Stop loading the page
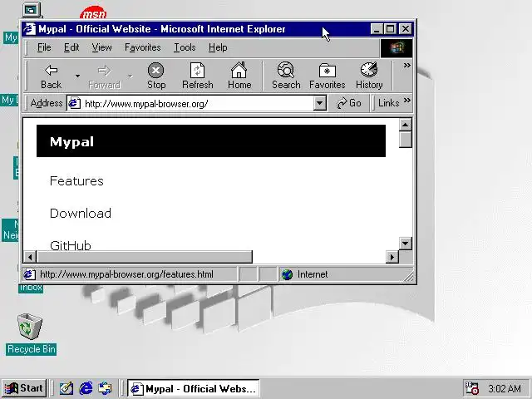The height and width of the screenshot is (399, 532). [156, 76]
